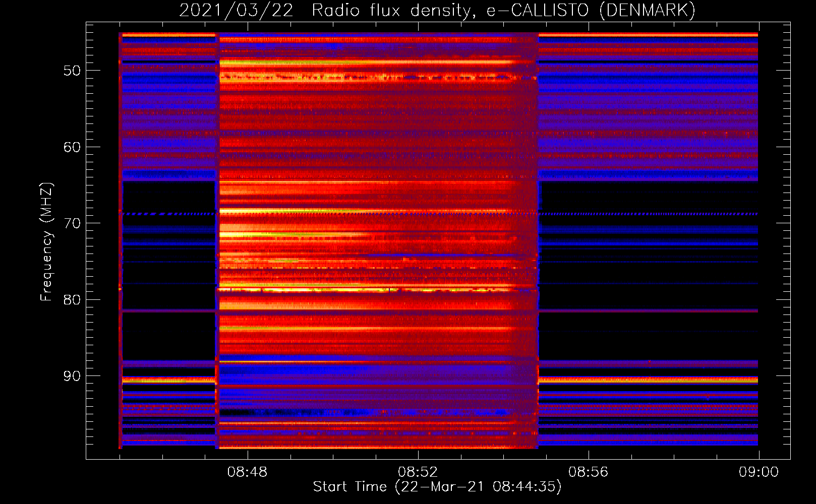Image resolution: width=816 pixels, height=504 pixels.
Task: Click the 50 frequency tick label
Action: click(x=72, y=71)
